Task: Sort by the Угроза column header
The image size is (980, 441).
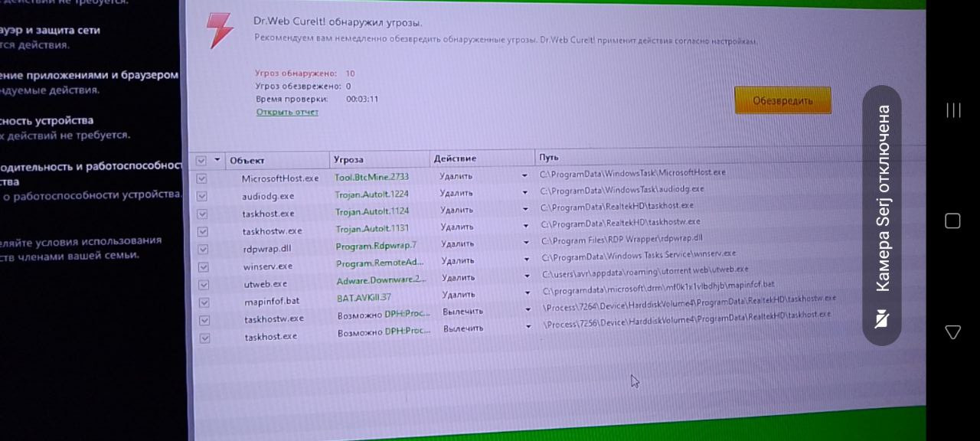Action: [x=348, y=159]
